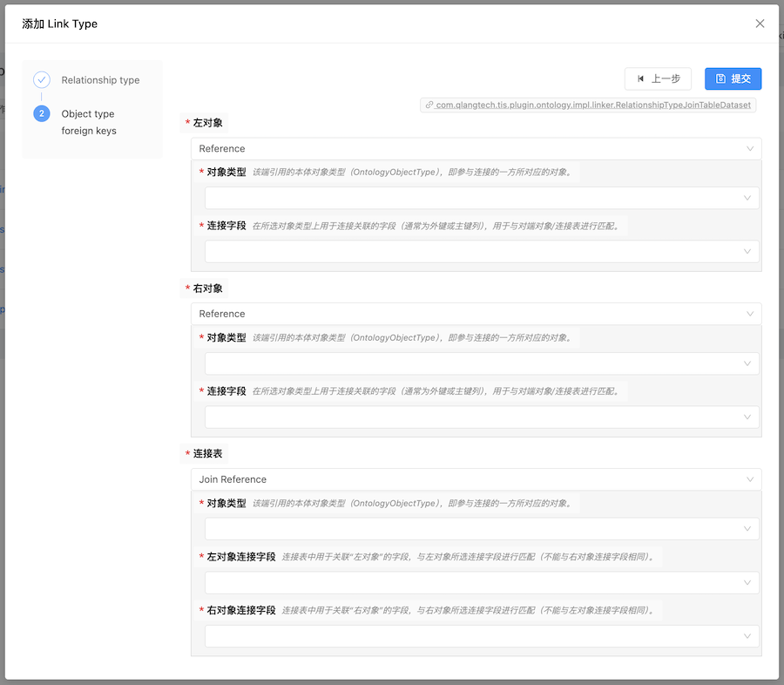Select step 2 circle icon

pyautogui.click(x=42, y=113)
